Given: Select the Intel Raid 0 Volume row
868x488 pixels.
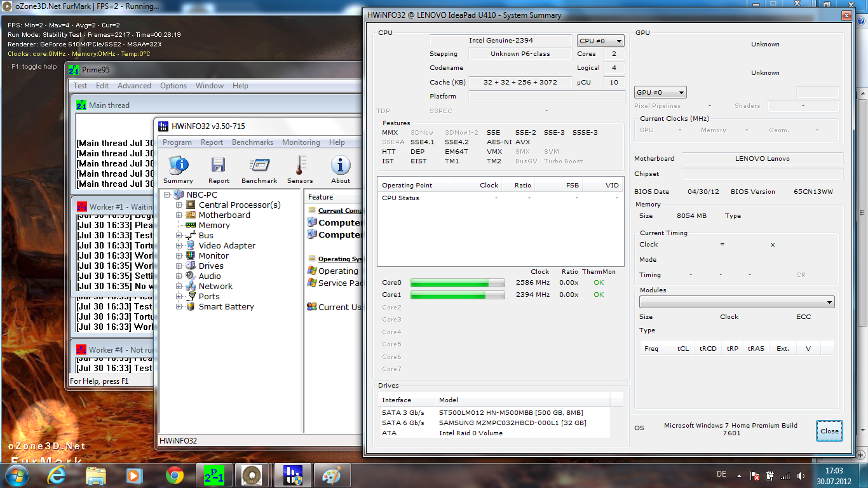Looking at the screenshot, I should (x=494, y=433).
